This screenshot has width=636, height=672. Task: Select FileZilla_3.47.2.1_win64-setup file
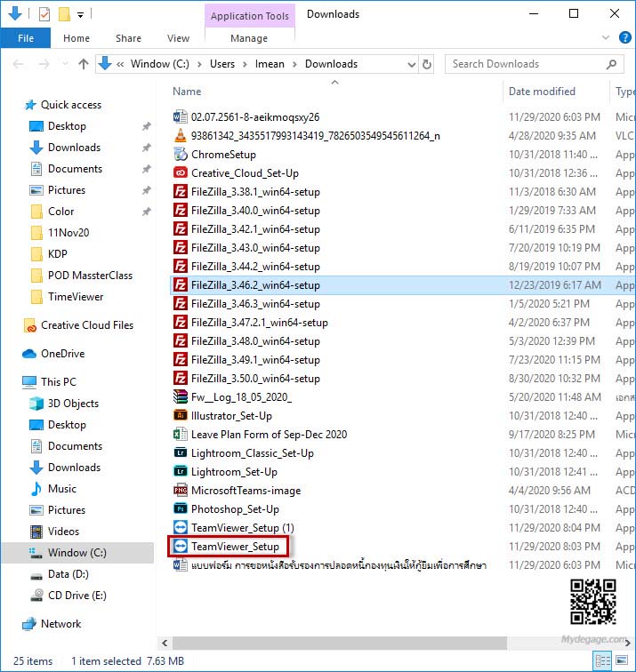[260, 323]
